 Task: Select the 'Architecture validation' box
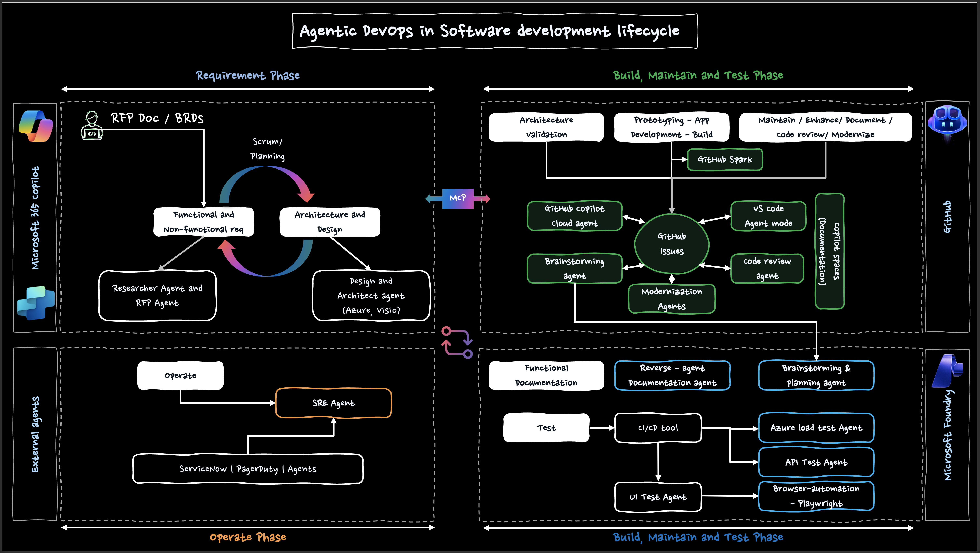coord(546,127)
